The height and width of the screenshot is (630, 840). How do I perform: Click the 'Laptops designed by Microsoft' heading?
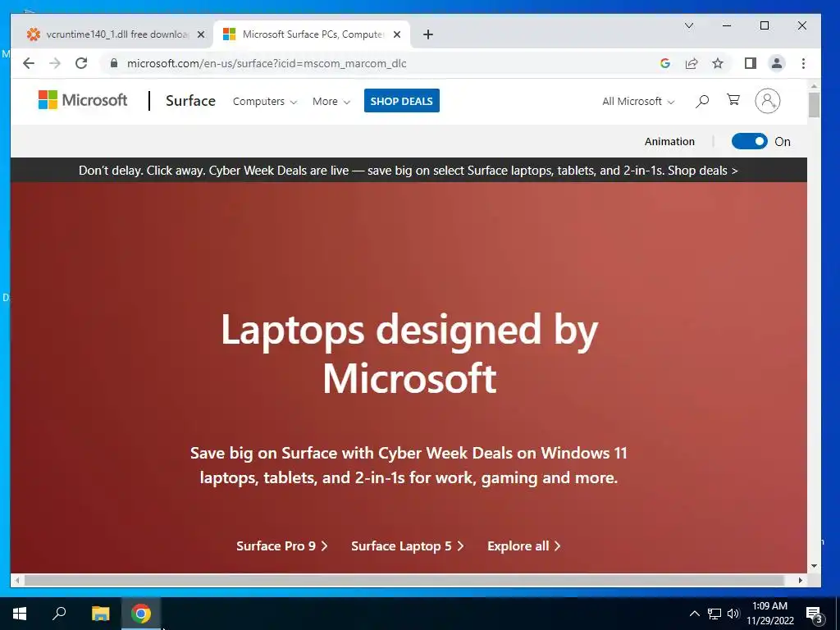pos(409,354)
